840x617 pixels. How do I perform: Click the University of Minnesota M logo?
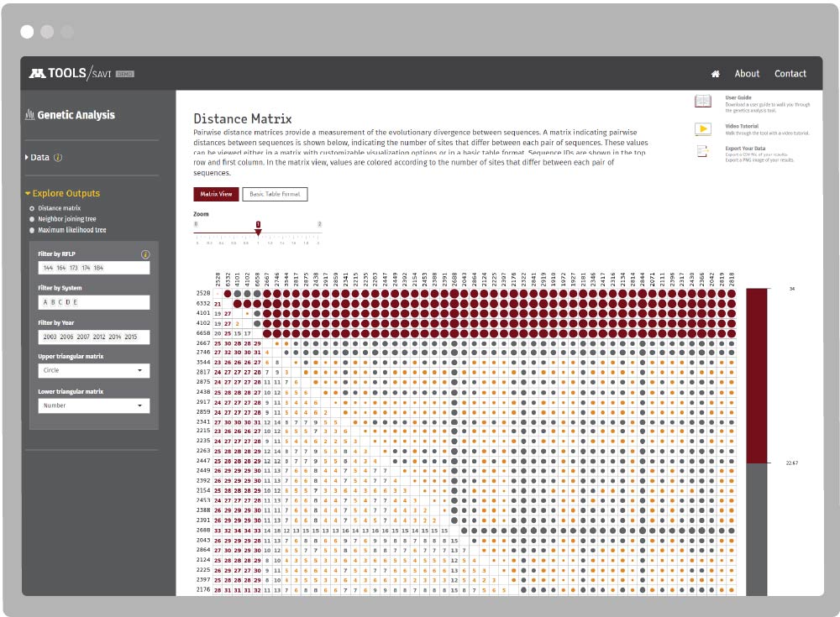(x=37, y=74)
